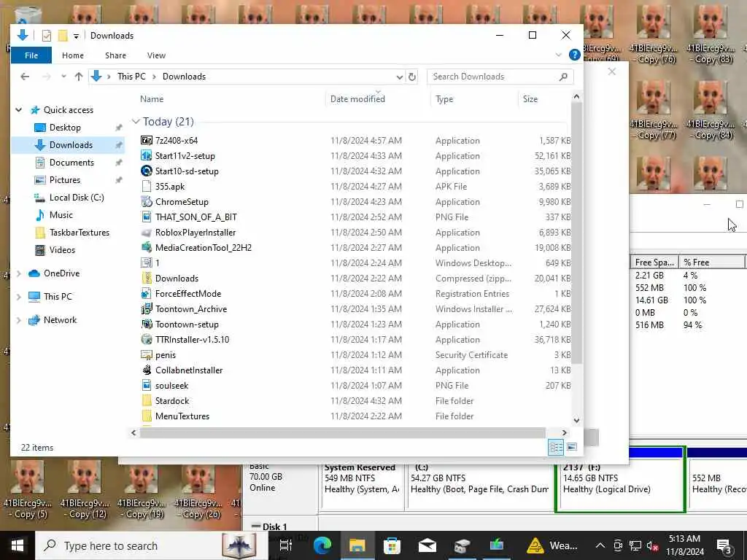Screen dimensions: 747x560
Task: Expand the Network tree node
Action: pos(18,320)
